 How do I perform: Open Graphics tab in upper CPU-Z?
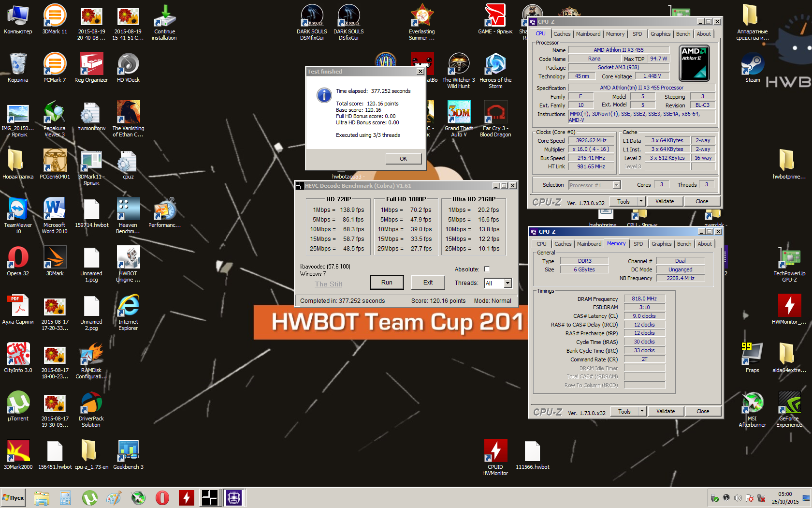pyautogui.click(x=660, y=34)
